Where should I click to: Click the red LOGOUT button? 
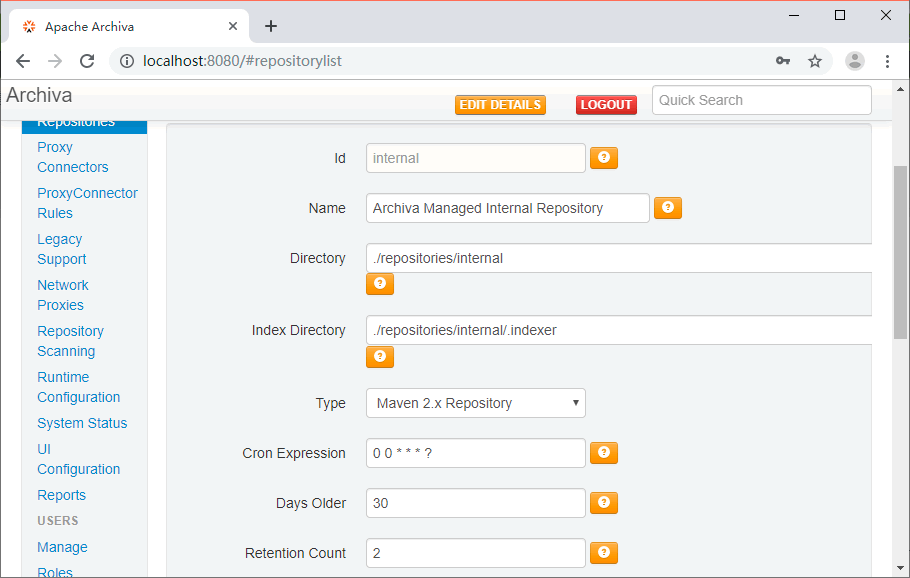tap(606, 105)
